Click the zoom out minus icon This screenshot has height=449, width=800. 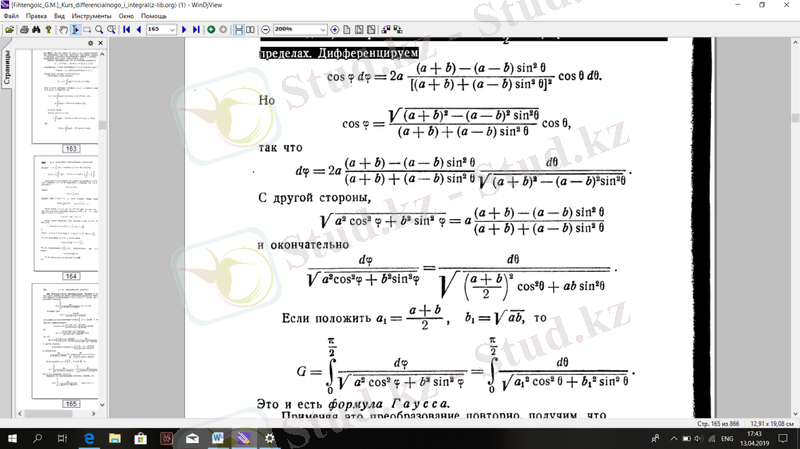tap(266, 30)
